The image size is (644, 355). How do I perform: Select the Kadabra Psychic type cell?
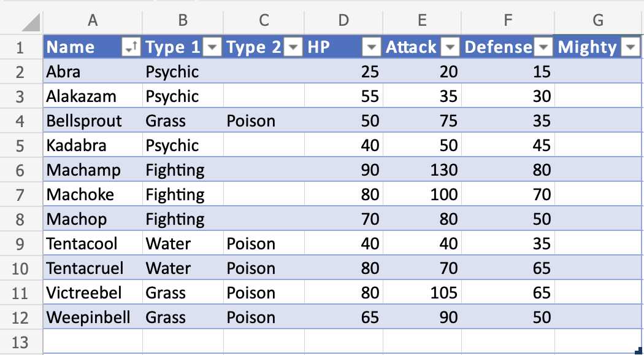[183, 146]
